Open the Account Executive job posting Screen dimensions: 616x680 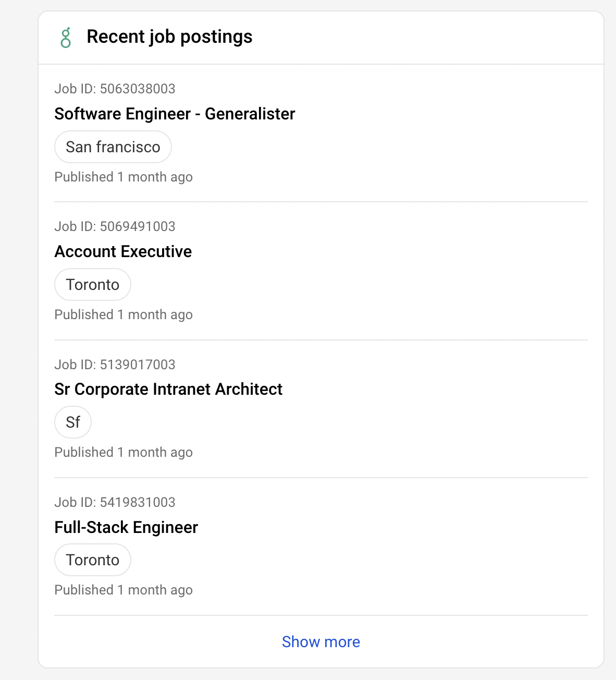click(x=123, y=251)
